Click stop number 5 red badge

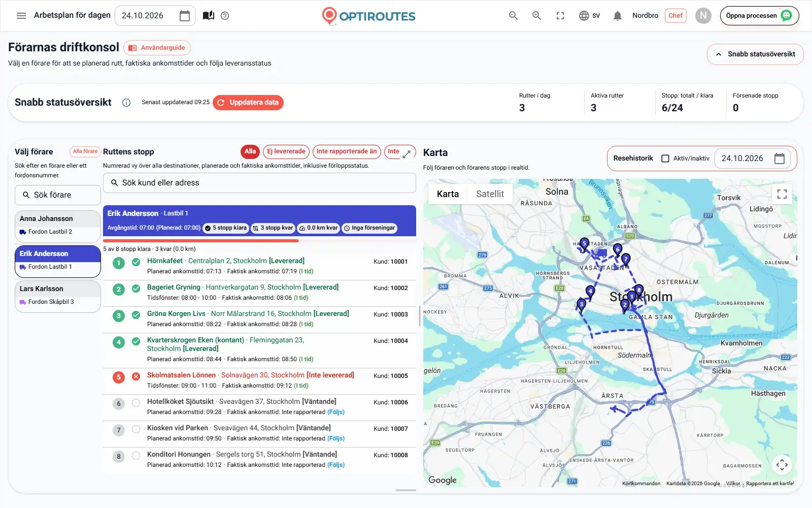click(x=119, y=377)
